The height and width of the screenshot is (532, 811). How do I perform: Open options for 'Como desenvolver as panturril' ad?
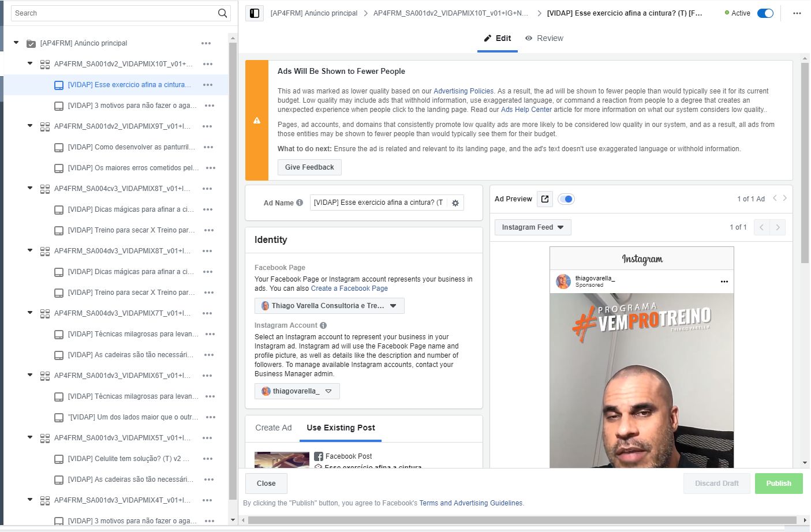point(208,147)
